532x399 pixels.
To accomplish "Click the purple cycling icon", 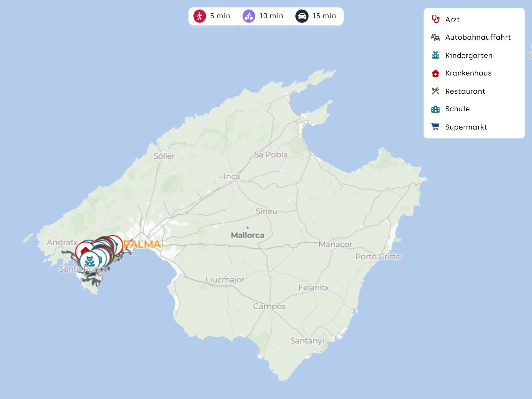I will 249,16.
